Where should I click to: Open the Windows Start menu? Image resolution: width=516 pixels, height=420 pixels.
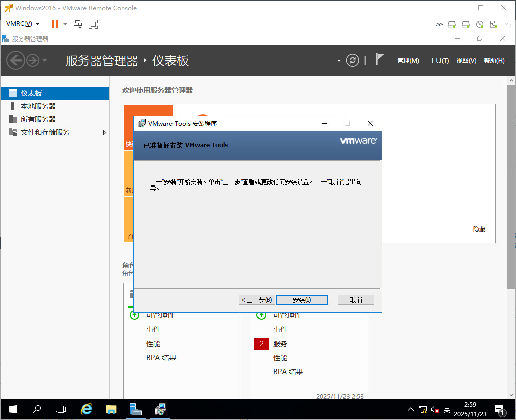pos(13,409)
